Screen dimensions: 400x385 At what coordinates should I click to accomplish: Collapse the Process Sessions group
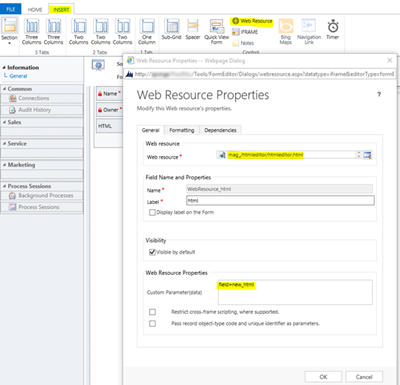point(4,186)
